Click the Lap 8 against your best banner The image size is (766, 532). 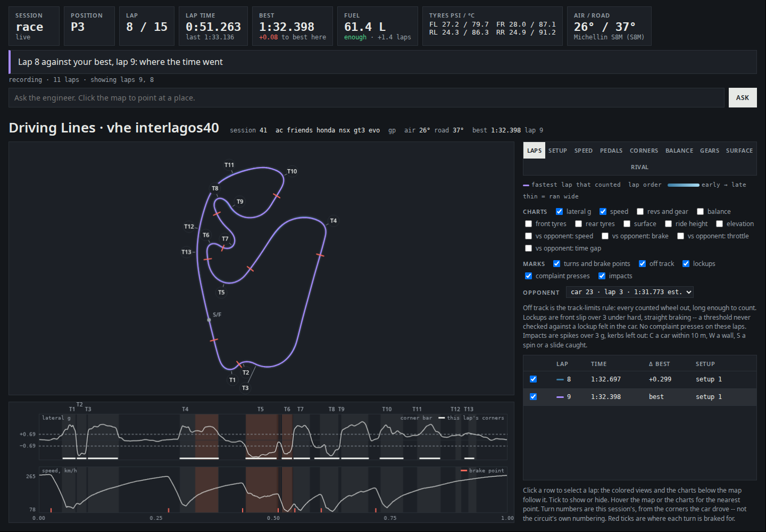383,62
